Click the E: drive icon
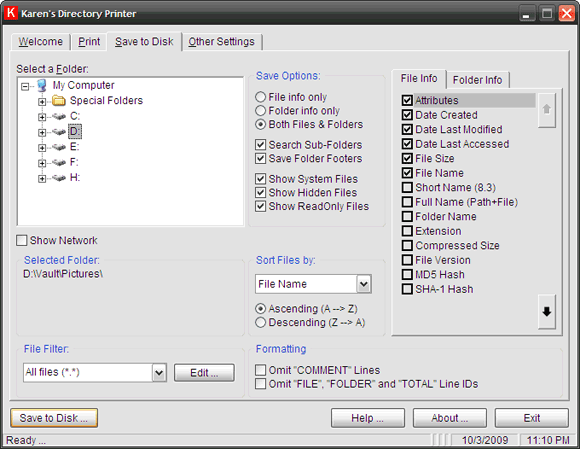This screenshot has height=449, width=580. [x=59, y=147]
